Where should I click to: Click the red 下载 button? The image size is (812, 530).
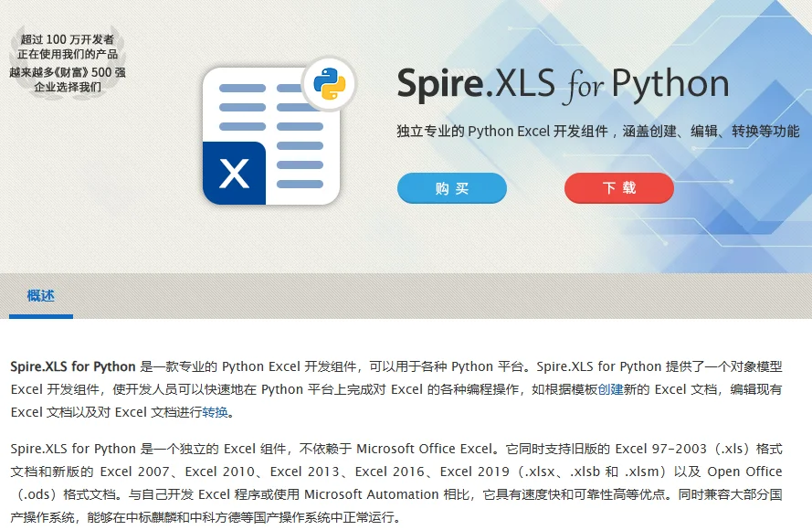point(619,188)
